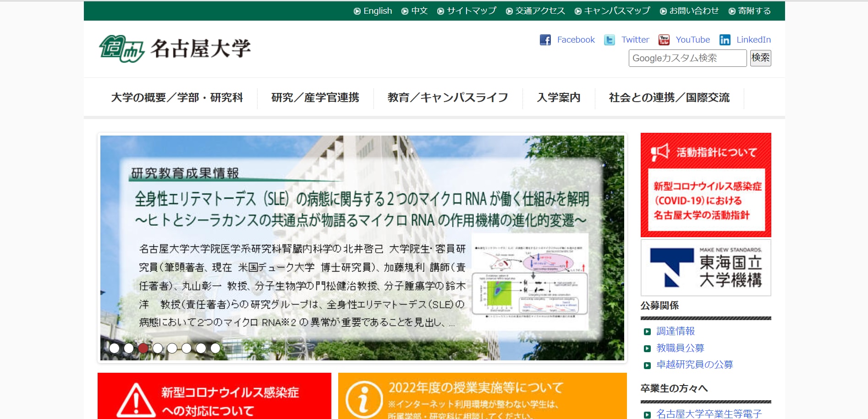This screenshot has height=419, width=868.
Task: Click the warning triangle icon on COVID banner
Action: pos(136,401)
